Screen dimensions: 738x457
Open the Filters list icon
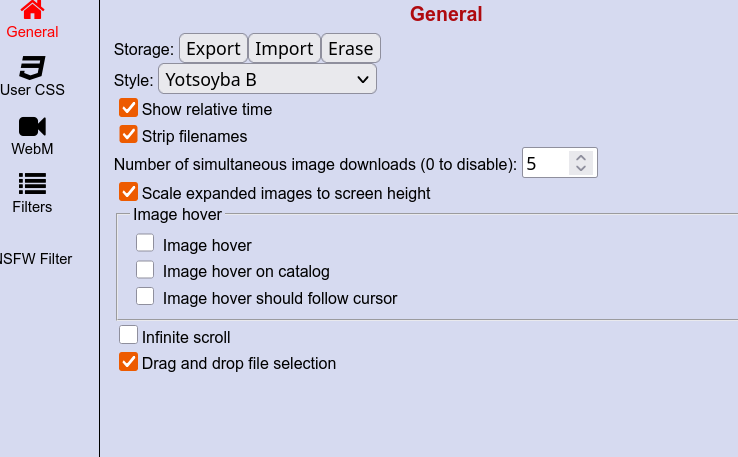pos(32,183)
